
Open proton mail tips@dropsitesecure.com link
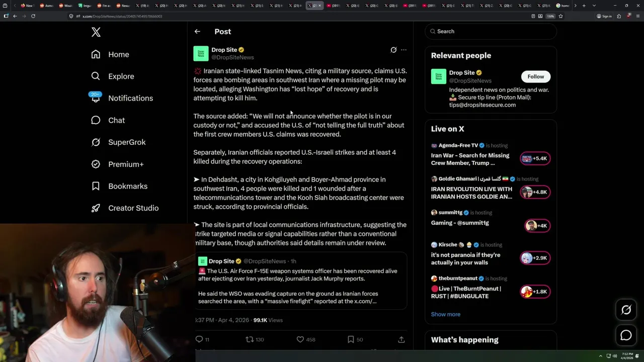point(482,105)
